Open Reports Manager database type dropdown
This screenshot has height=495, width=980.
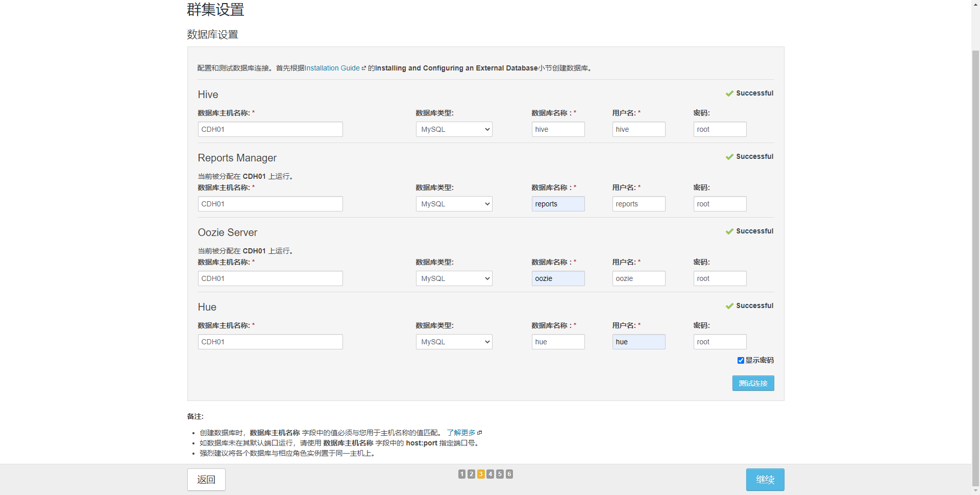(454, 204)
